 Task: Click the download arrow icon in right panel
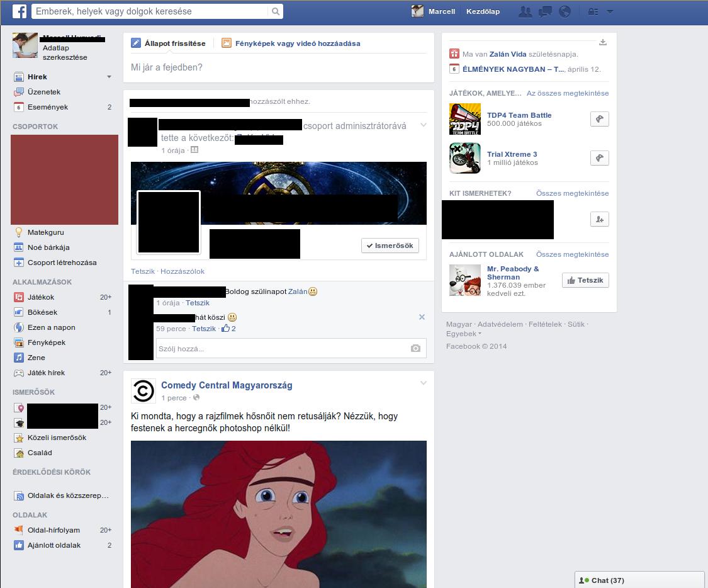point(603,42)
